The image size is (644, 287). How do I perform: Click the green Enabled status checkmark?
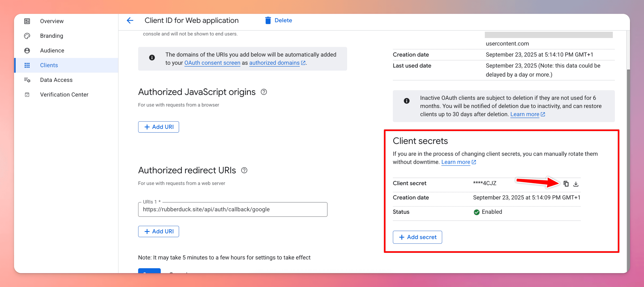coord(477,212)
